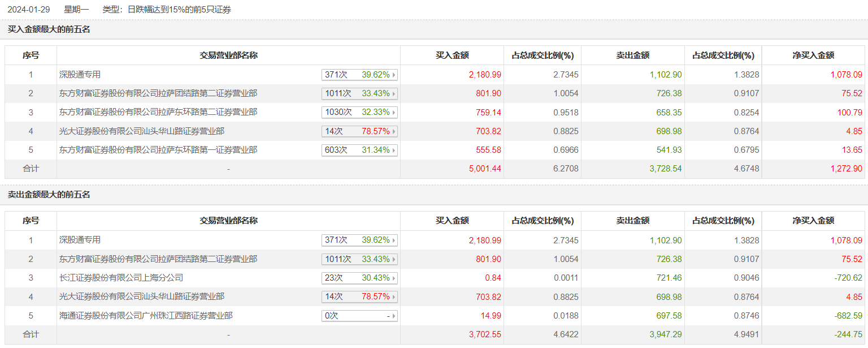Click arrow on 1011次 33.43% box in buy table
Screen dimensions: 868x348
[x=394, y=93]
